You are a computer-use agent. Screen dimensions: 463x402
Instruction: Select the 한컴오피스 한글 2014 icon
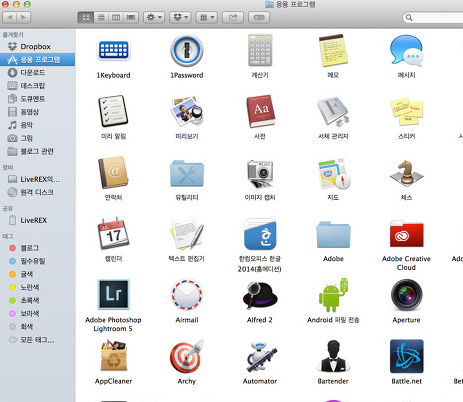(x=260, y=234)
